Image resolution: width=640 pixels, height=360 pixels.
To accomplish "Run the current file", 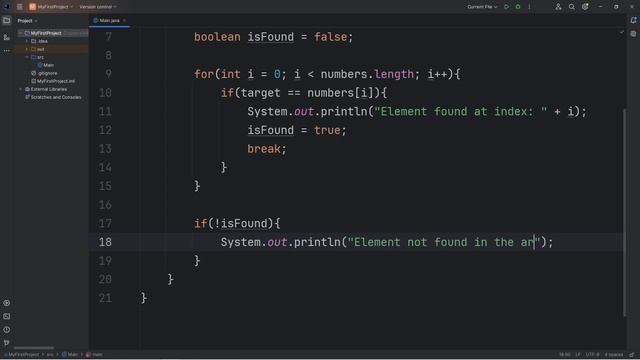I will pos(506,7).
